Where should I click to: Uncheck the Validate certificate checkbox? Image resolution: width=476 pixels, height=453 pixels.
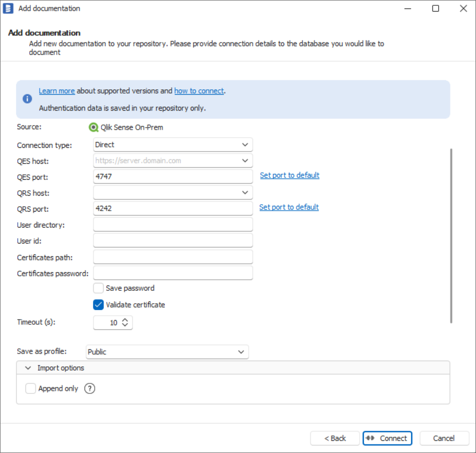tap(98, 305)
